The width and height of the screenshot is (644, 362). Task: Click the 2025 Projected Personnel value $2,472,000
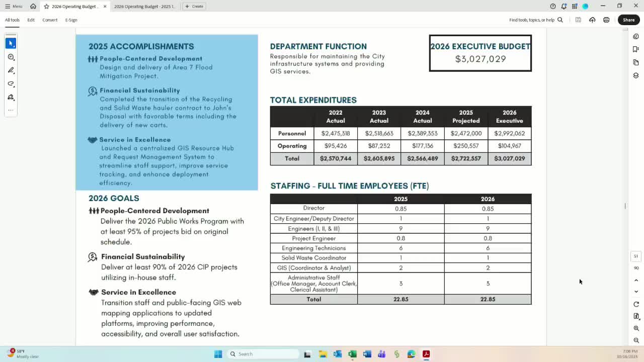coord(466,133)
